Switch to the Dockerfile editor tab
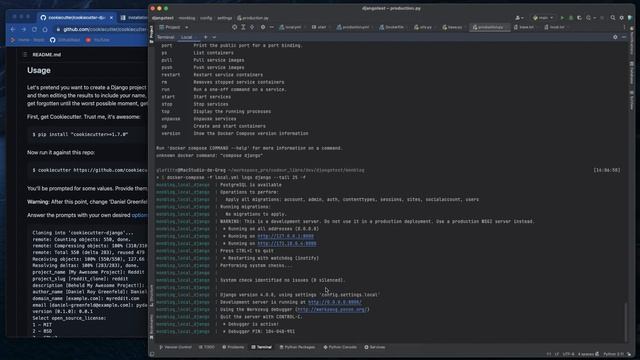Viewport: 640px width, 360px height. [x=393, y=27]
